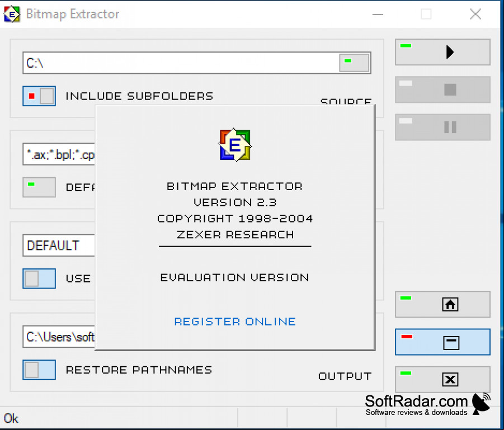Click the browse button inside the source path field
This screenshot has height=430, width=504.
pyautogui.click(x=354, y=63)
